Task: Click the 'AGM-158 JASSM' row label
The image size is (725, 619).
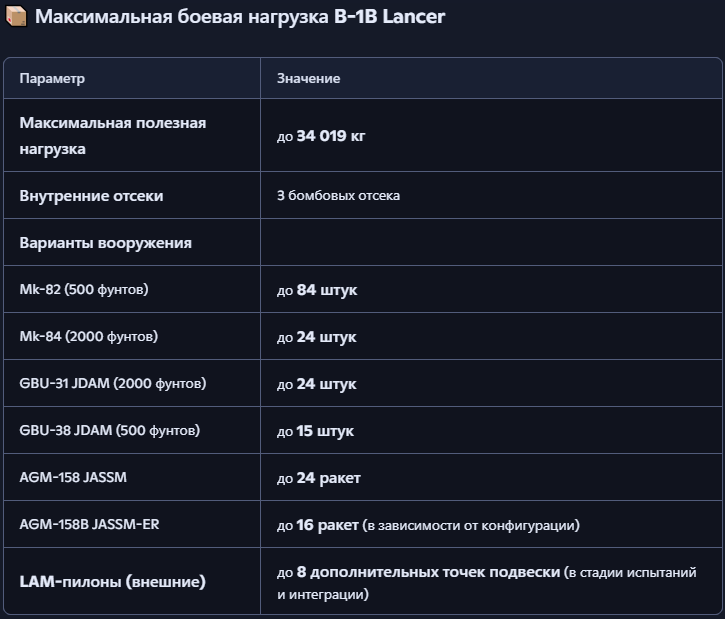Action: coord(73,478)
